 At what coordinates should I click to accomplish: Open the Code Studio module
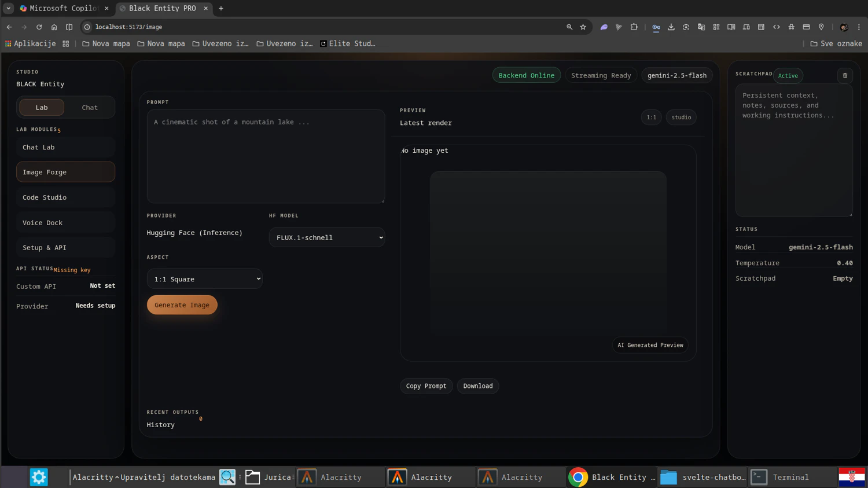(66, 197)
